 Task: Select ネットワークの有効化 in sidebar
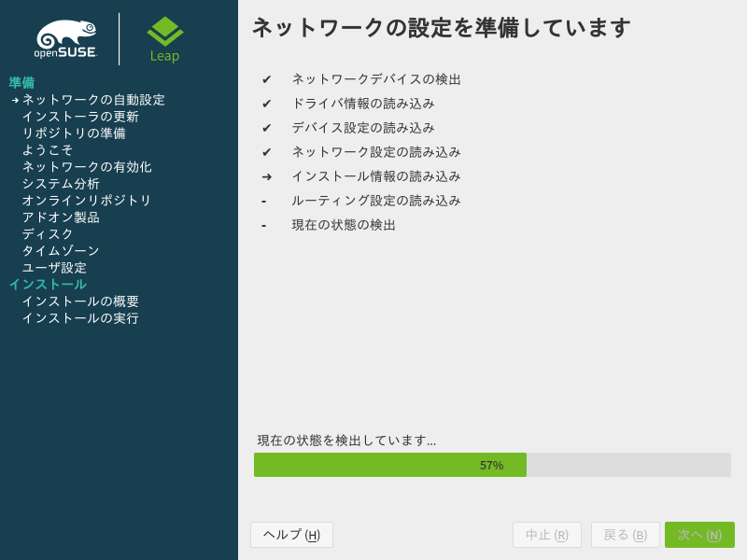[x=87, y=167]
